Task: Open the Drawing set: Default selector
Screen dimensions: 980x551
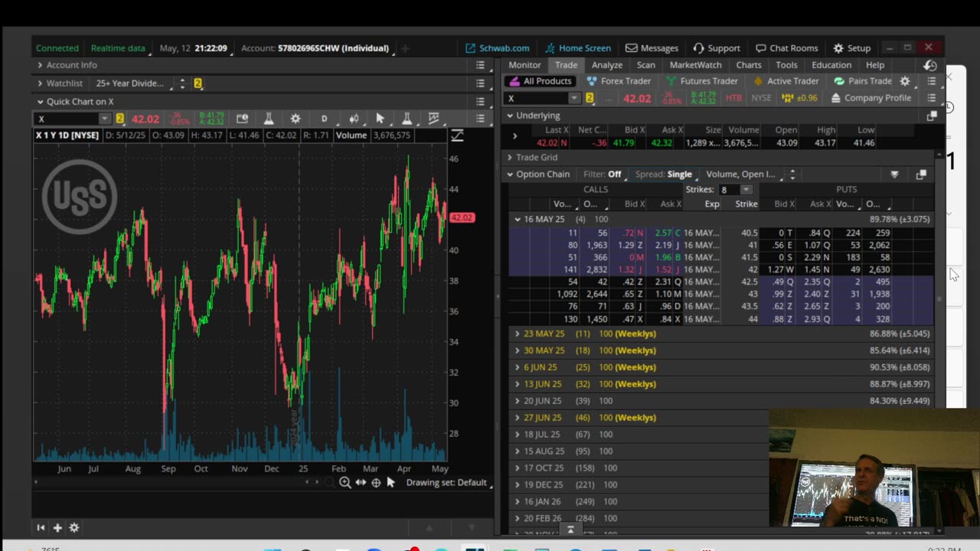Action: [449, 483]
